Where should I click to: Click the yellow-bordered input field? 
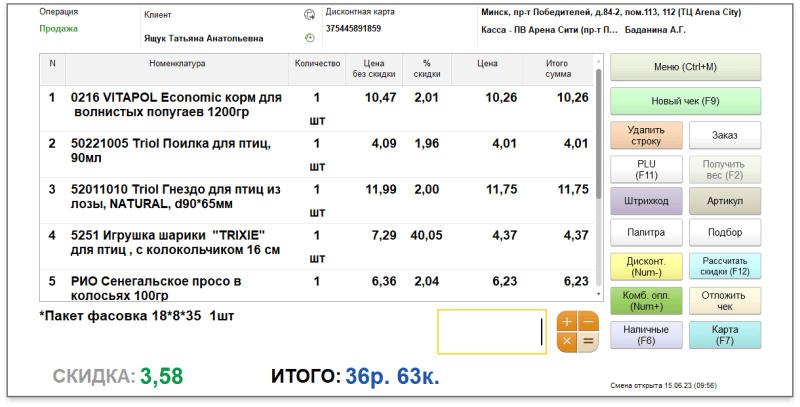(x=492, y=332)
